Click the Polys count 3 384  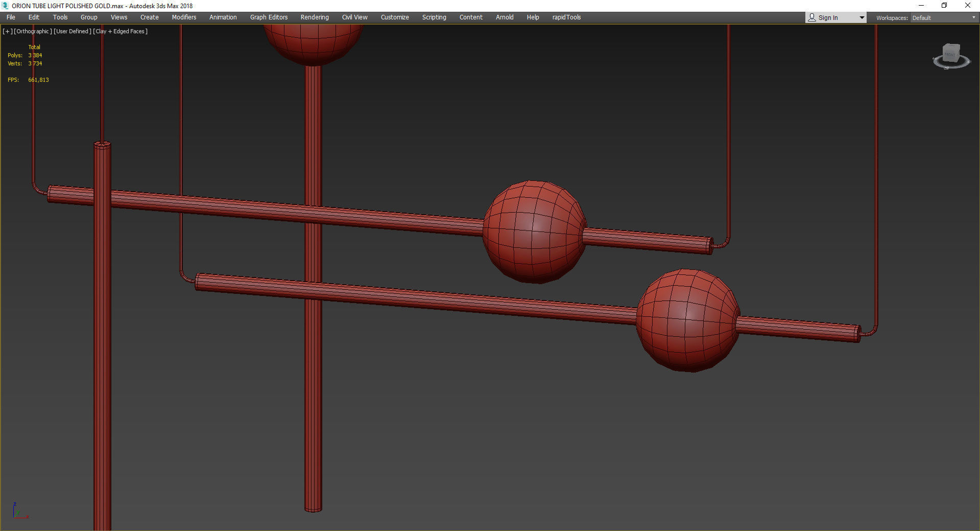coord(35,55)
